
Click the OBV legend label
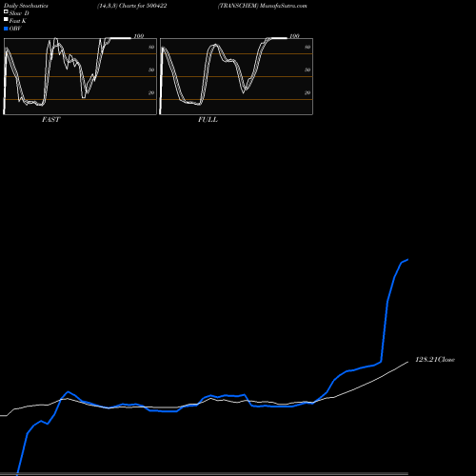15,29
